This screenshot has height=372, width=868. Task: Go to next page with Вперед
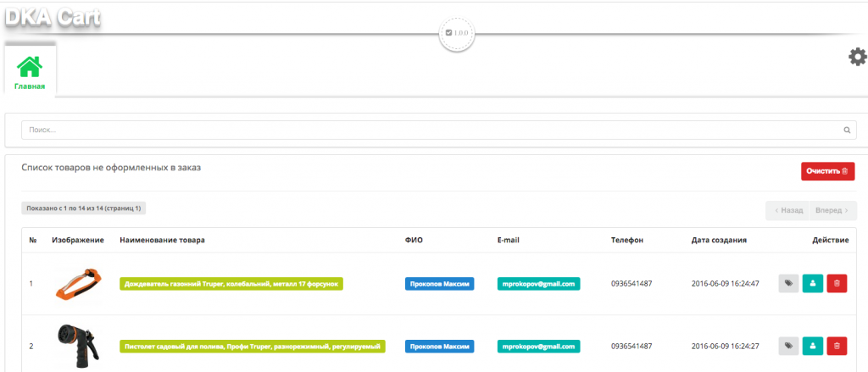832,210
